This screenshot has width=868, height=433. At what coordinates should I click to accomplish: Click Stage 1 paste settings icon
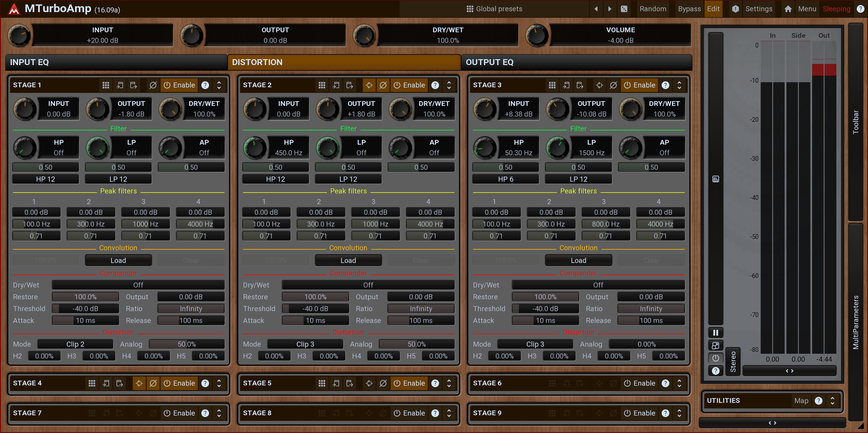[x=133, y=85]
